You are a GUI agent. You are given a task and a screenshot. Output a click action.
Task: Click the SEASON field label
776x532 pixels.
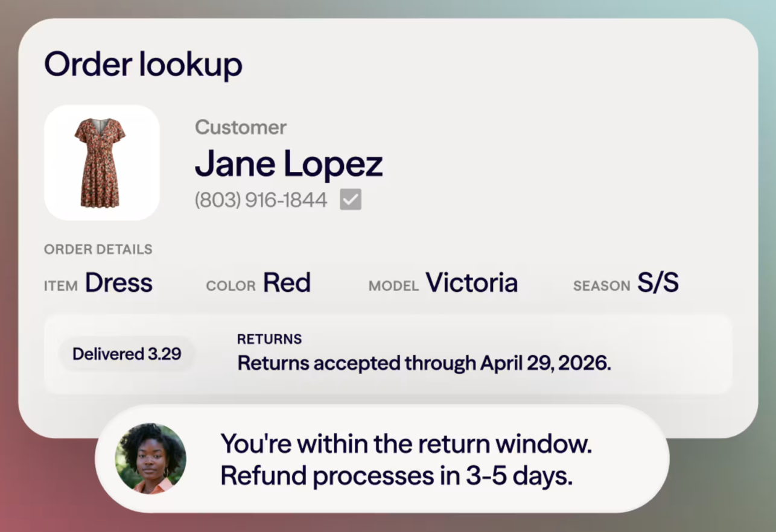pyautogui.click(x=602, y=286)
